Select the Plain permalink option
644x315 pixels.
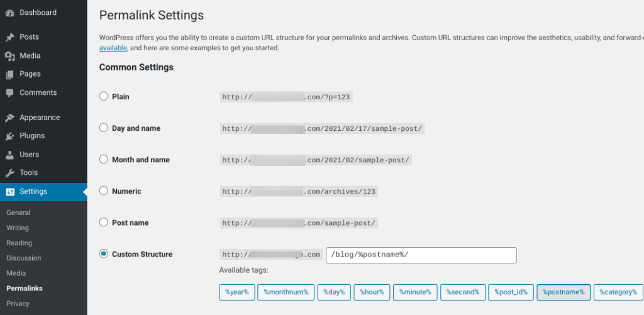click(104, 96)
